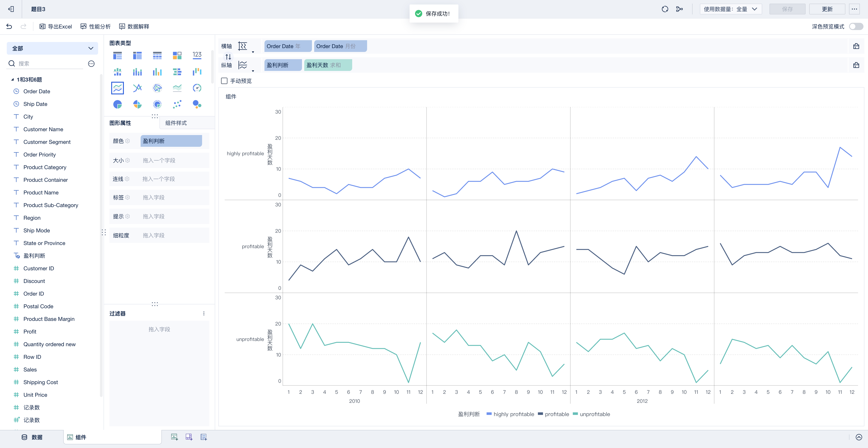Click 数据解释 button
This screenshot has width=868, height=448.
coord(134,26)
